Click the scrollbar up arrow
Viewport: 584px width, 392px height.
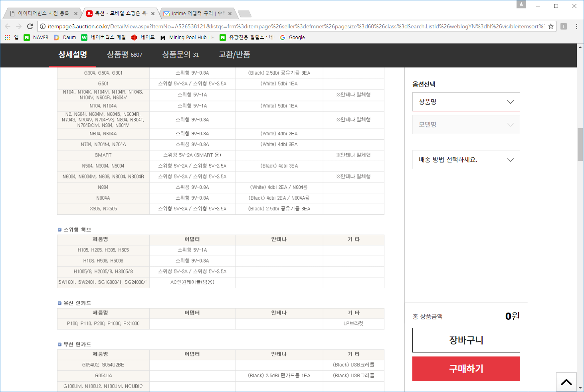point(580,47)
